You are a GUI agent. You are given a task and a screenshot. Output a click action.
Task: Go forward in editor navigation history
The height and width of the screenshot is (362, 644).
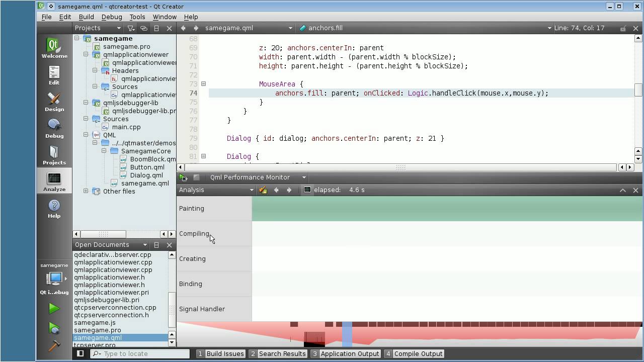[196, 28]
